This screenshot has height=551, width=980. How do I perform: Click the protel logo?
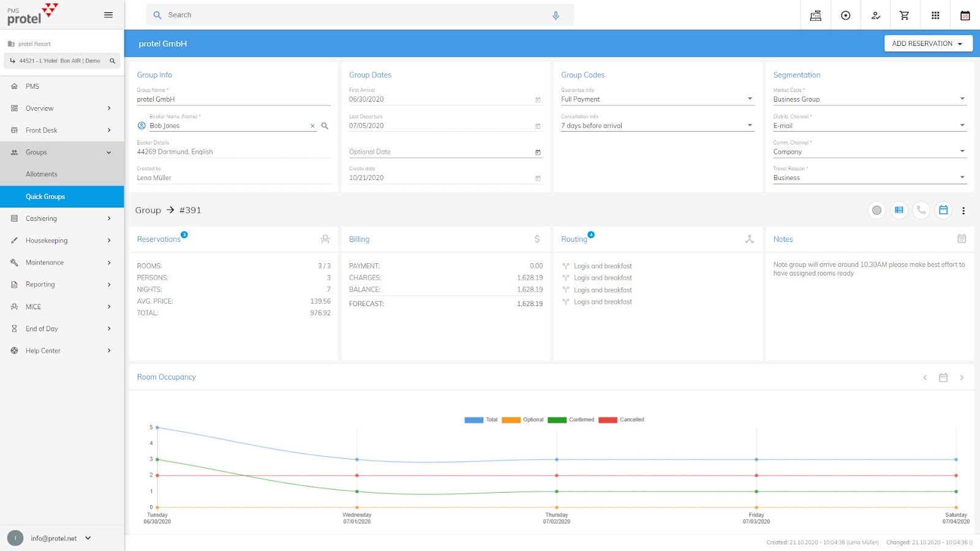click(x=32, y=14)
